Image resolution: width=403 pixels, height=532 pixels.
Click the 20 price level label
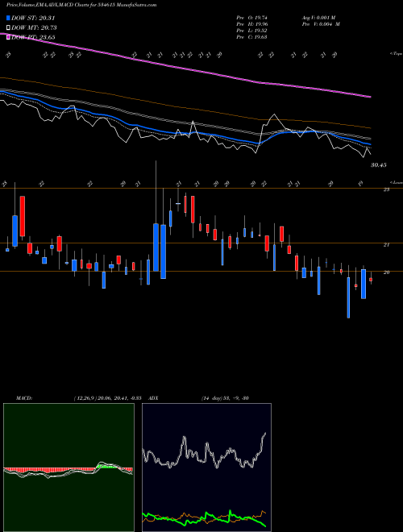[x=386, y=272]
